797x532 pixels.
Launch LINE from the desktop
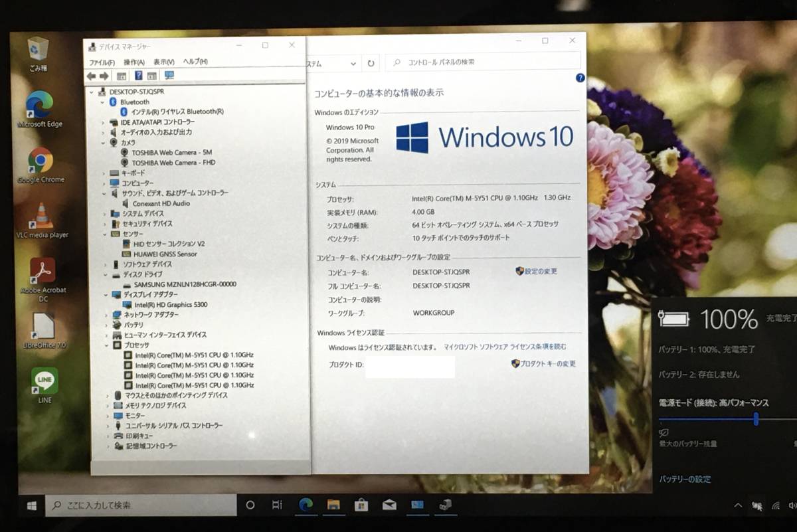44,382
